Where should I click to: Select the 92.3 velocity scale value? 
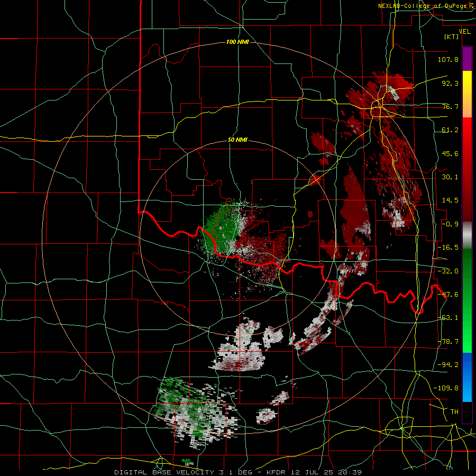[450, 83]
